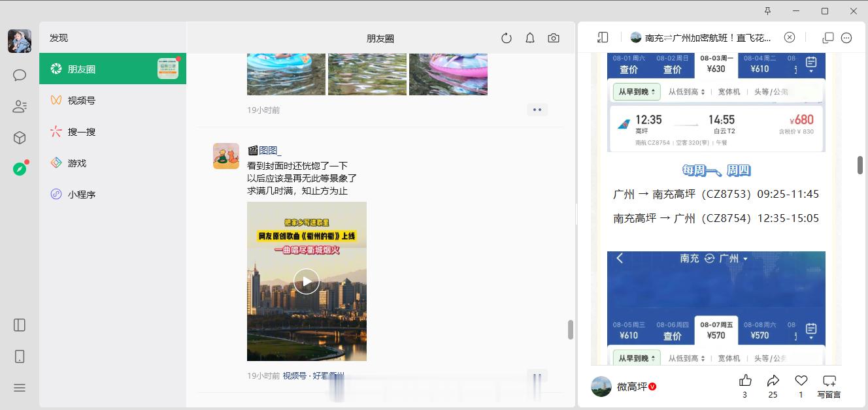Open the Favorites cube icon in sidebar

coord(20,138)
